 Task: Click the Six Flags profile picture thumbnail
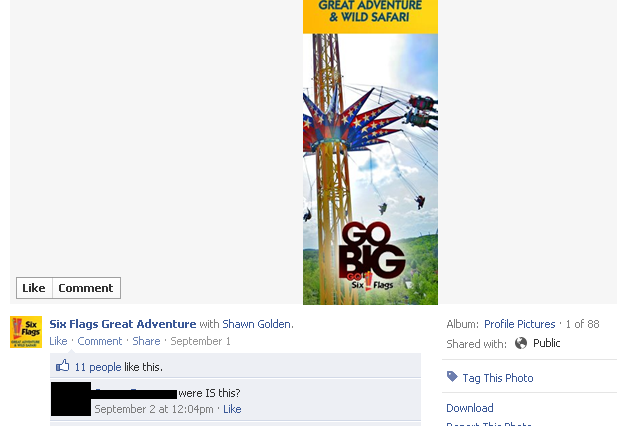point(26,332)
